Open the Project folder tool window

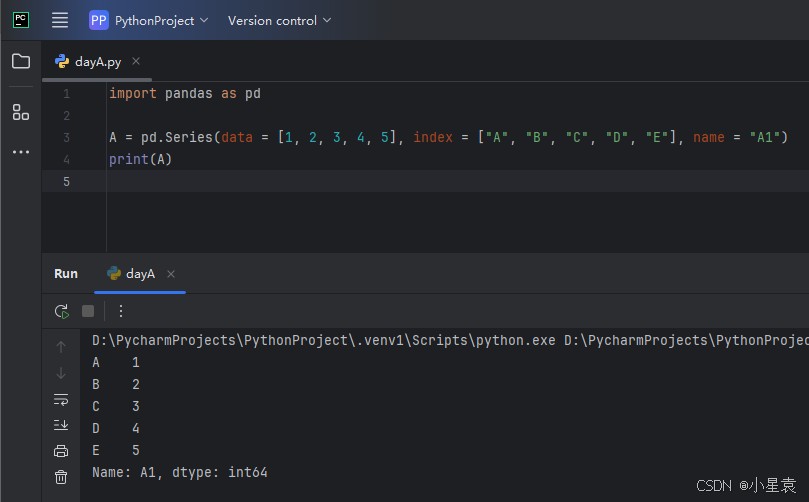21,61
